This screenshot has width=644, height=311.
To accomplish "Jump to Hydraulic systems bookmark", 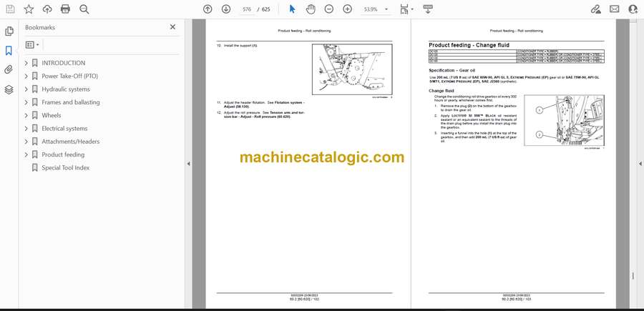I will point(66,89).
